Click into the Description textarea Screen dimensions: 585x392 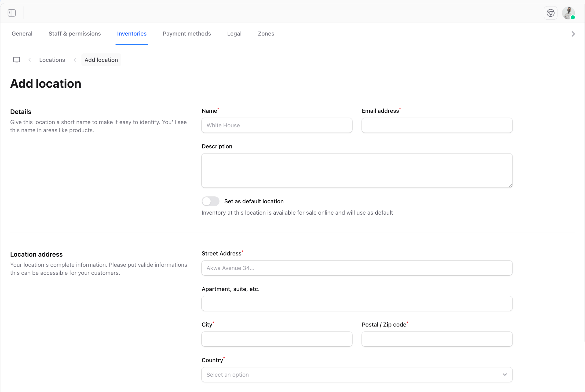pos(357,170)
